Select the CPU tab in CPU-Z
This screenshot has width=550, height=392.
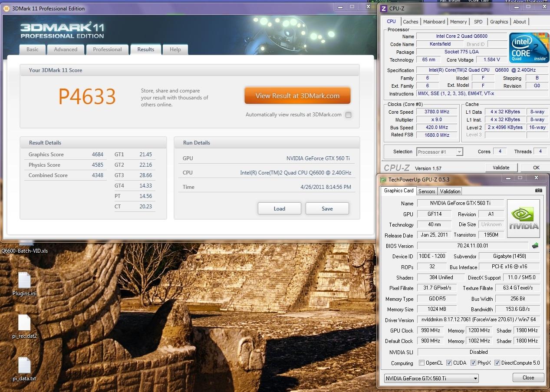(x=392, y=21)
